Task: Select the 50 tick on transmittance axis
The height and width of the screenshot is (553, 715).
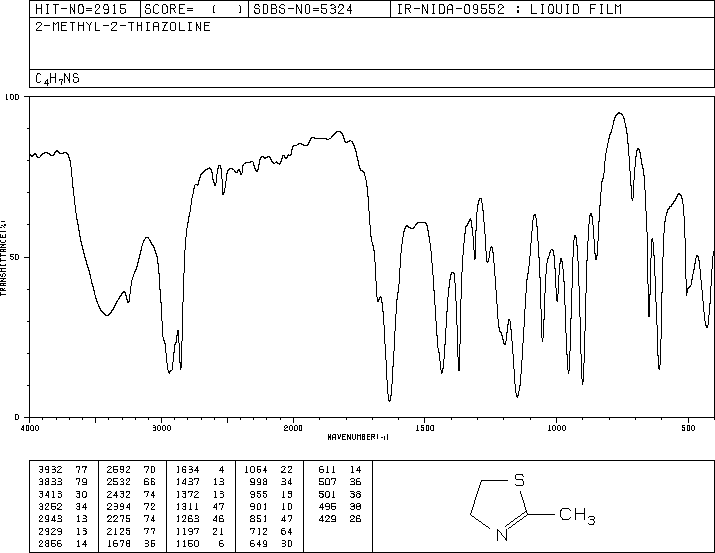Action: pyautogui.click(x=15, y=257)
